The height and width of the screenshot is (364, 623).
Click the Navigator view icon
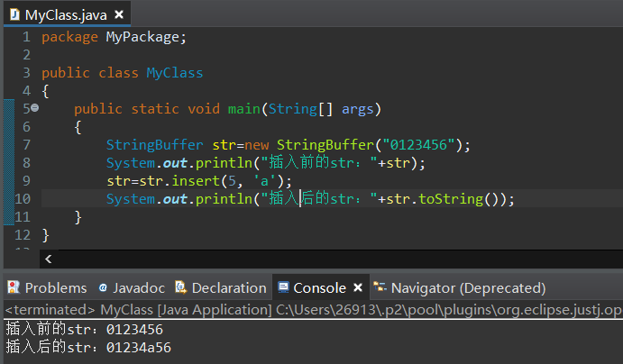380,287
